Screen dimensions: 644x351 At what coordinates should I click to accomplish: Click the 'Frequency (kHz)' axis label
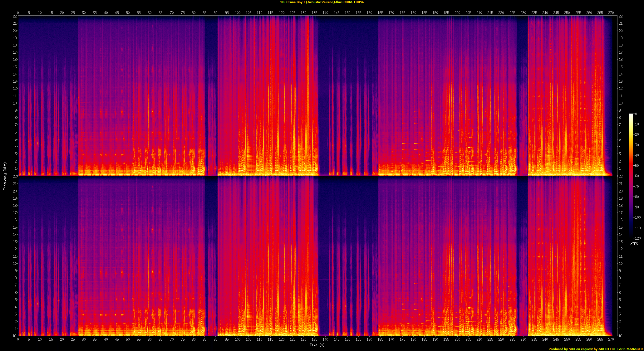coord(5,176)
